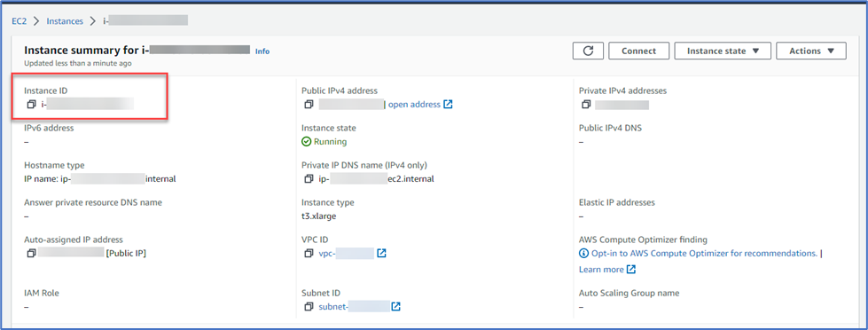Go to Instances breadcrumb
This screenshot has height=330, width=868.
(x=65, y=21)
